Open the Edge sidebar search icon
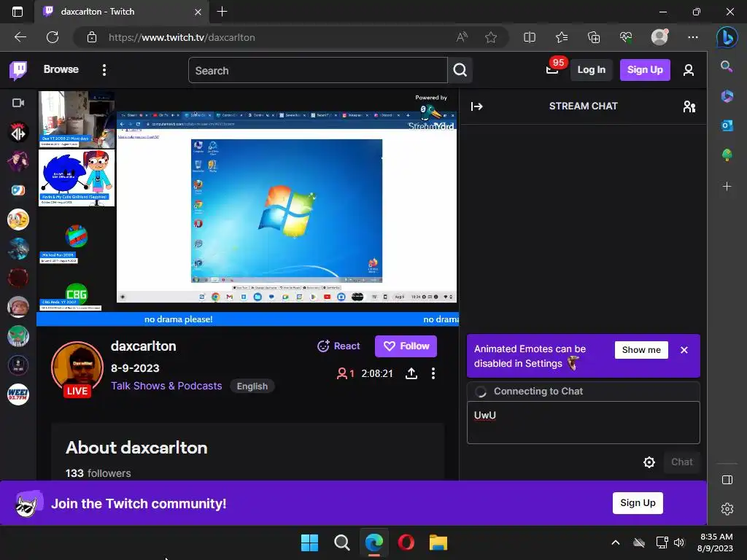 (727, 66)
